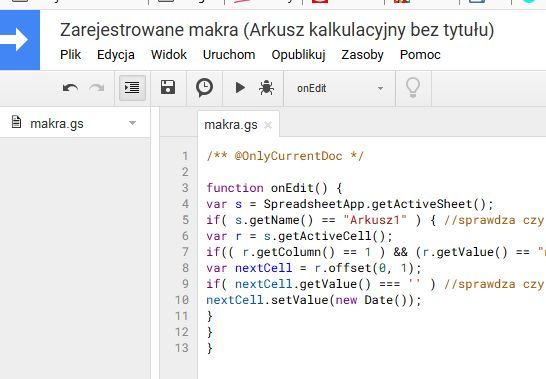Debug the selected function with bug icon
The height and width of the screenshot is (379, 546).
pos(266,87)
